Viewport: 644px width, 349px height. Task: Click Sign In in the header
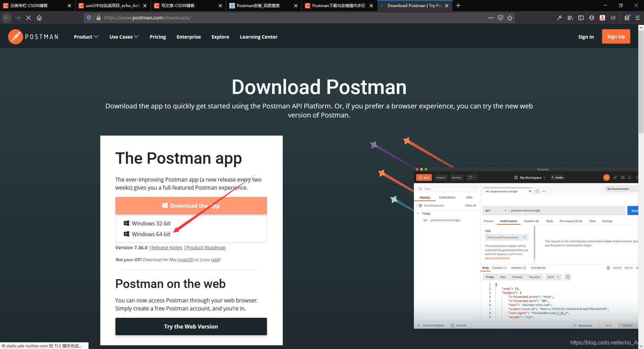586,37
